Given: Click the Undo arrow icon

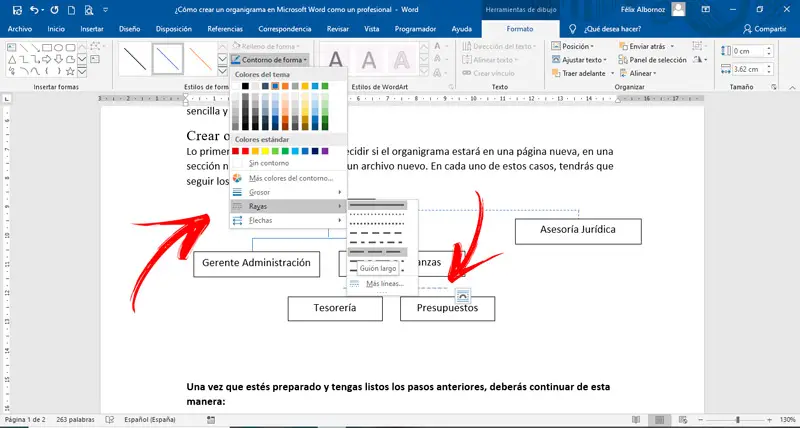Looking at the screenshot, I should (34, 10).
